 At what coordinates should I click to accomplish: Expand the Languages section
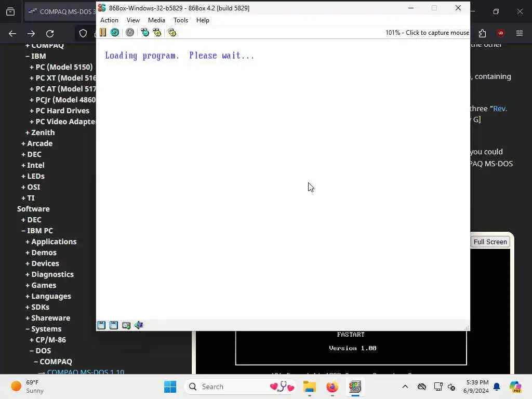click(48, 296)
